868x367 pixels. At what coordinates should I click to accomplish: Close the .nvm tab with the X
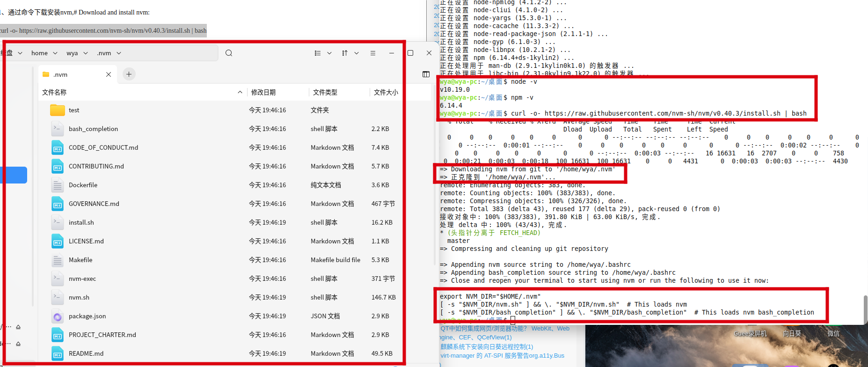click(109, 74)
